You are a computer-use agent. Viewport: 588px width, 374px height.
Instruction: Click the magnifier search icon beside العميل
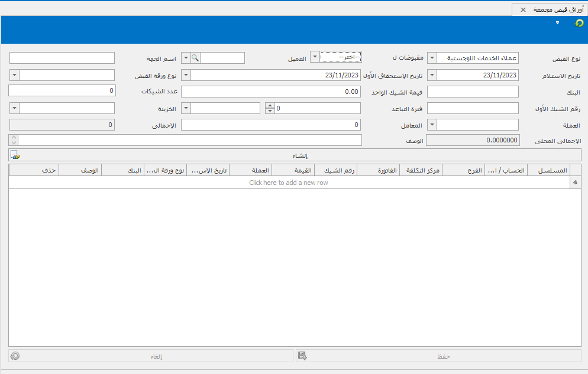[195, 58]
